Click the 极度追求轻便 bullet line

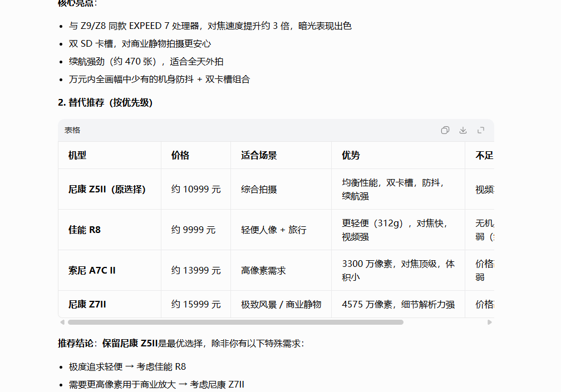pyautogui.click(x=127, y=366)
